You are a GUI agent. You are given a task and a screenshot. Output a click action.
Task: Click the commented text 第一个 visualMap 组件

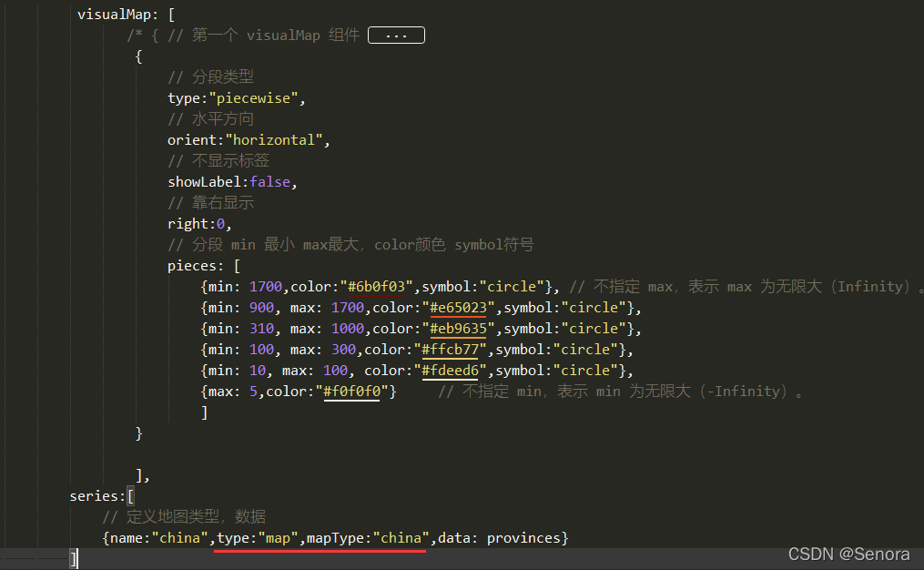(276, 36)
